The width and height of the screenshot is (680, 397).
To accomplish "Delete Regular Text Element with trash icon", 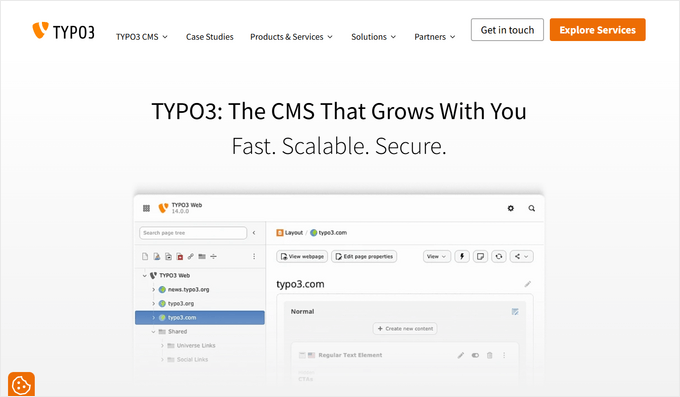I will pyautogui.click(x=490, y=355).
